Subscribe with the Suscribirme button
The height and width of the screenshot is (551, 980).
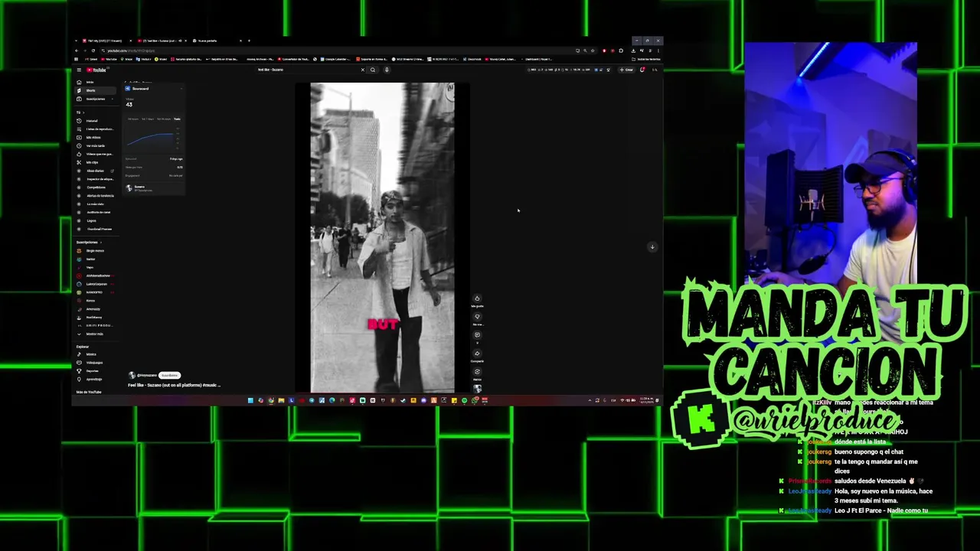169,375
